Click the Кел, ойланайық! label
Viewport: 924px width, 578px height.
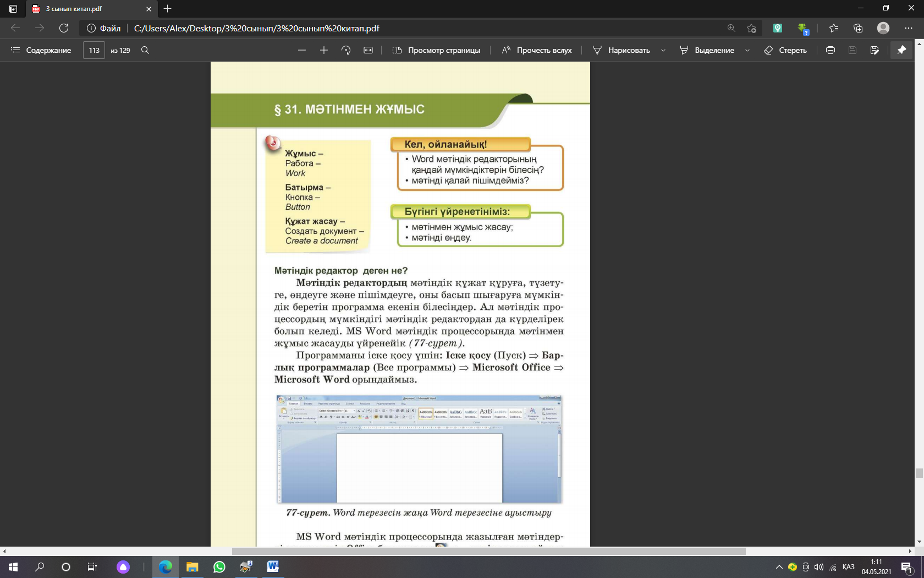(446, 144)
